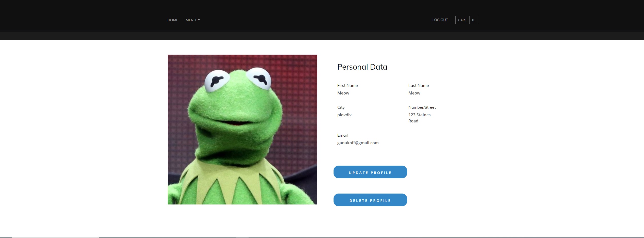The height and width of the screenshot is (238, 644).
Task: Open the MENU dropdown
Action: tap(191, 20)
